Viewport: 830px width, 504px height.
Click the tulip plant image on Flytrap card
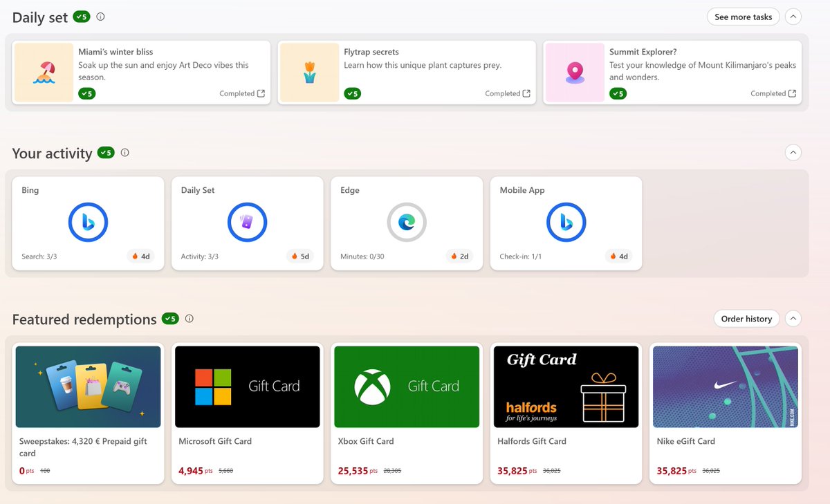point(309,73)
